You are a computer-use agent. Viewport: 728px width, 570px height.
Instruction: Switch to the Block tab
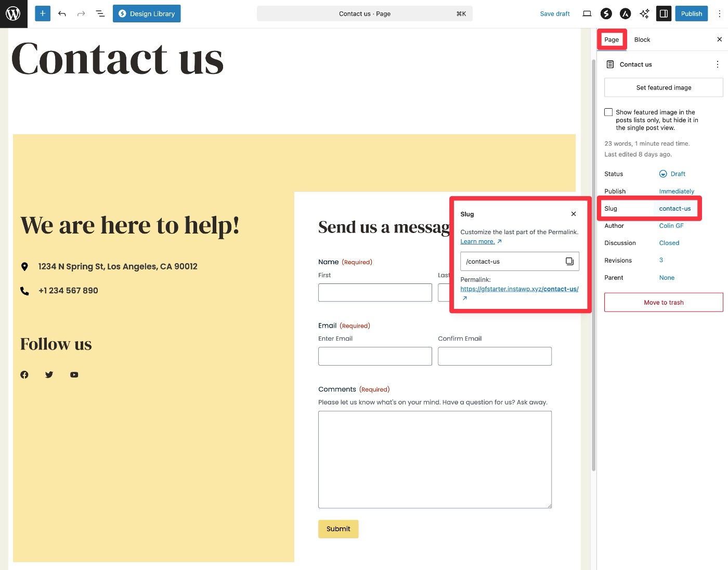point(642,40)
